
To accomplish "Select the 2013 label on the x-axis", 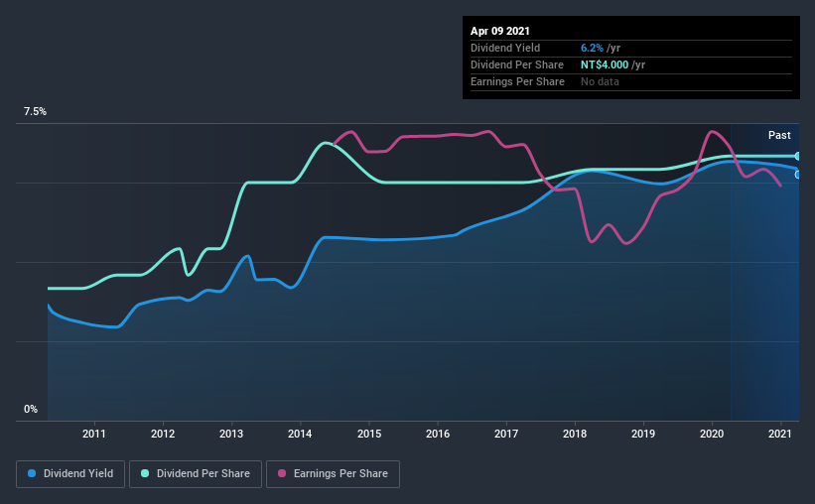I will [x=231, y=434].
